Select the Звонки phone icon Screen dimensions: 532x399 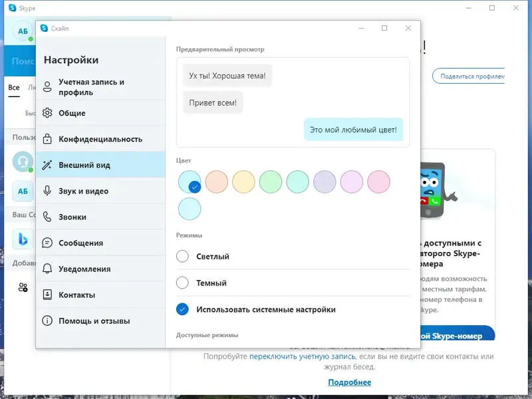[47, 216]
